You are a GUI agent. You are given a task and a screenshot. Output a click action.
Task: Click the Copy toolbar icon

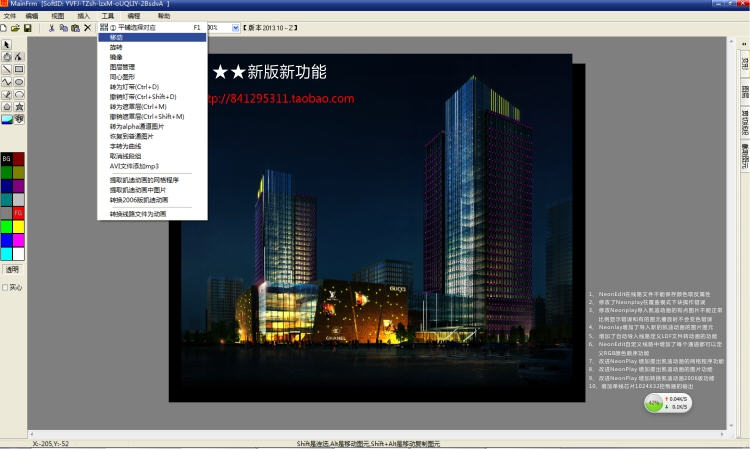pyautogui.click(x=64, y=28)
